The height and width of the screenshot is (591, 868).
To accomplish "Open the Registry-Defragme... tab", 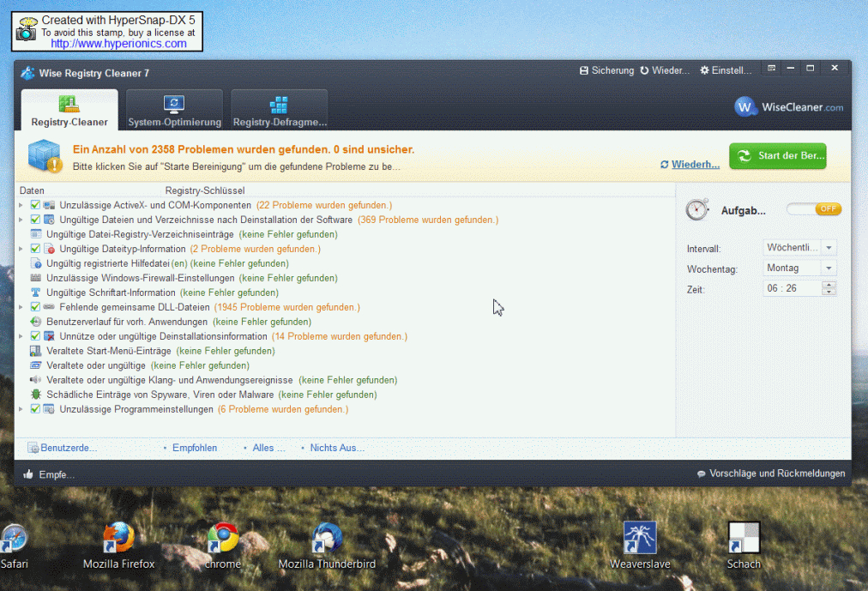I will [280, 110].
